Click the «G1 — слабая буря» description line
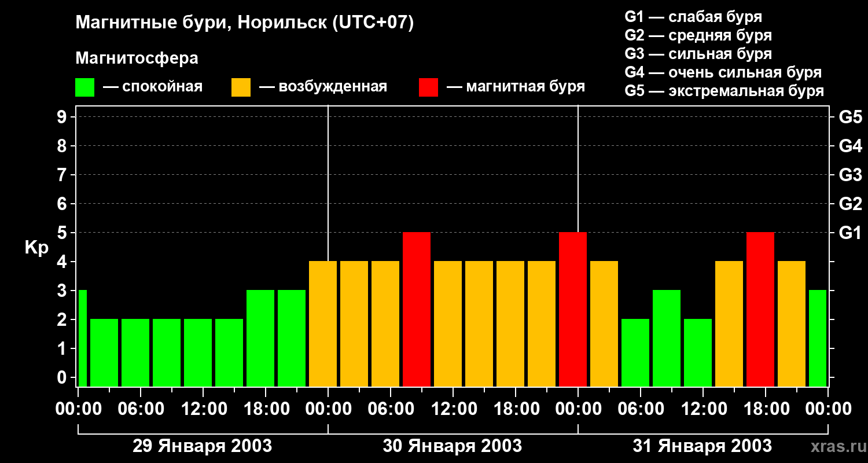Image resolution: width=868 pixels, height=463 pixels. click(x=693, y=17)
